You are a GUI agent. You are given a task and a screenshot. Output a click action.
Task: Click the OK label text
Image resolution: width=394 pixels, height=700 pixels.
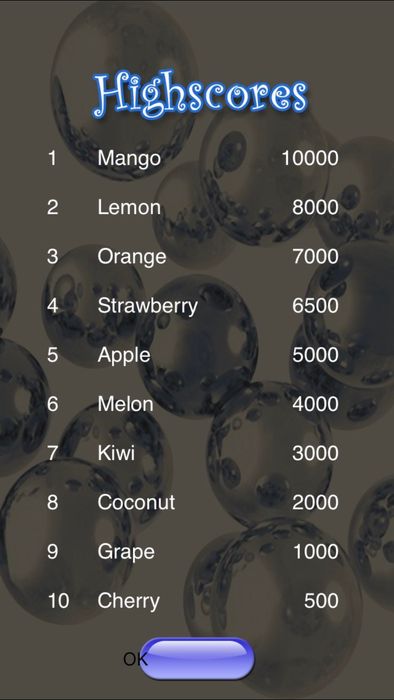tap(135, 659)
